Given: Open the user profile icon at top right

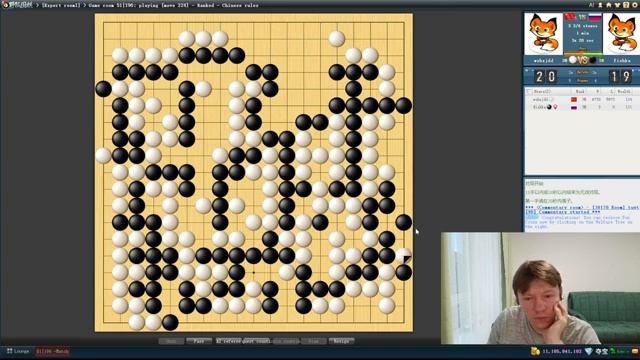Looking at the screenshot, I should click(600, 5).
